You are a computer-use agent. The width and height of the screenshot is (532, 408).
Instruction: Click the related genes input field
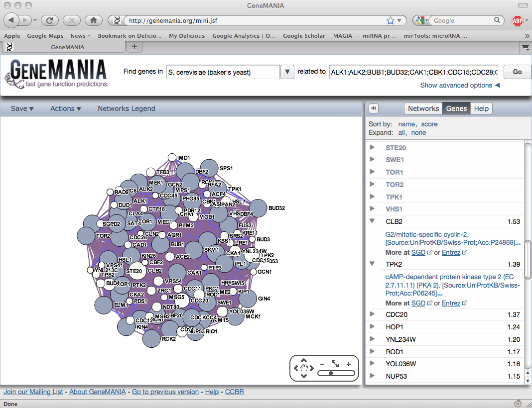413,72
